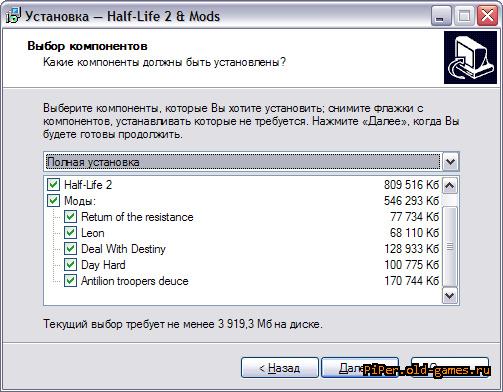Click the component list scrollbar thumb
The image size is (503, 392).
pos(450,247)
